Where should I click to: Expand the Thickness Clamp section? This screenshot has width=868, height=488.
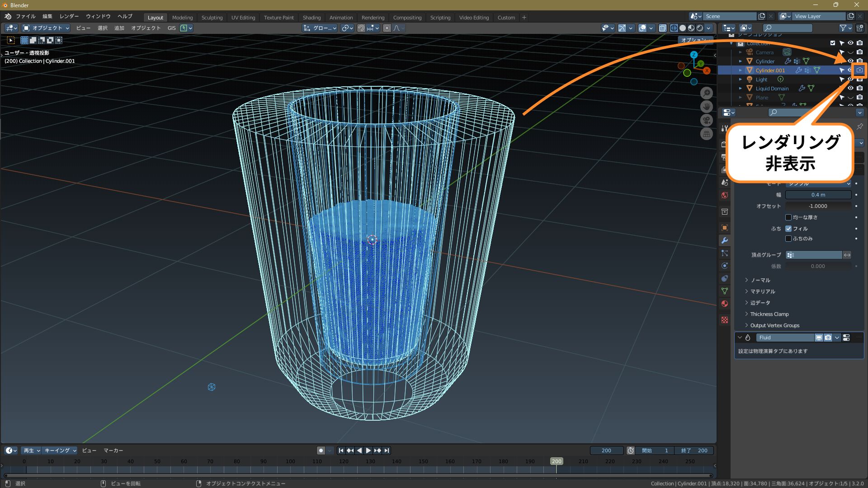click(x=769, y=314)
